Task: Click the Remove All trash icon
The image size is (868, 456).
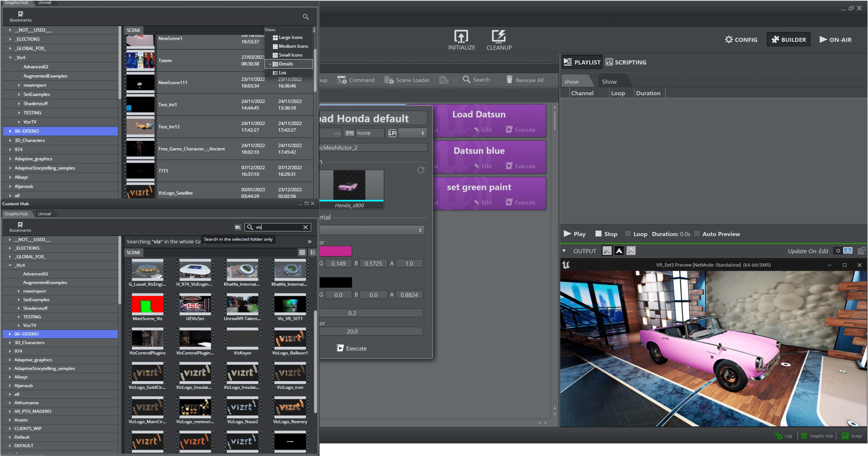Action: pos(509,80)
